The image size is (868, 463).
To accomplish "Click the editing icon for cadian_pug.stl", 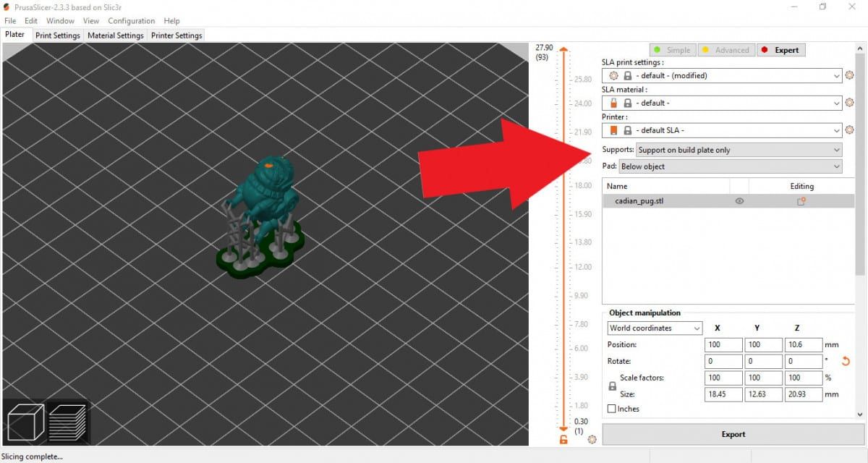I will (x=801, y=201).
